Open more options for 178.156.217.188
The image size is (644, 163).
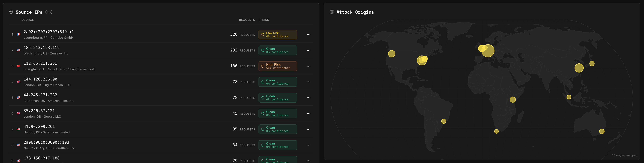[x=308, y=161]
